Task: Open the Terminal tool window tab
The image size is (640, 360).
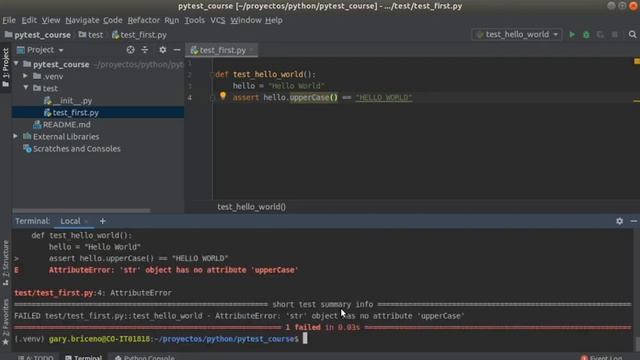Action: click(84, 358)
